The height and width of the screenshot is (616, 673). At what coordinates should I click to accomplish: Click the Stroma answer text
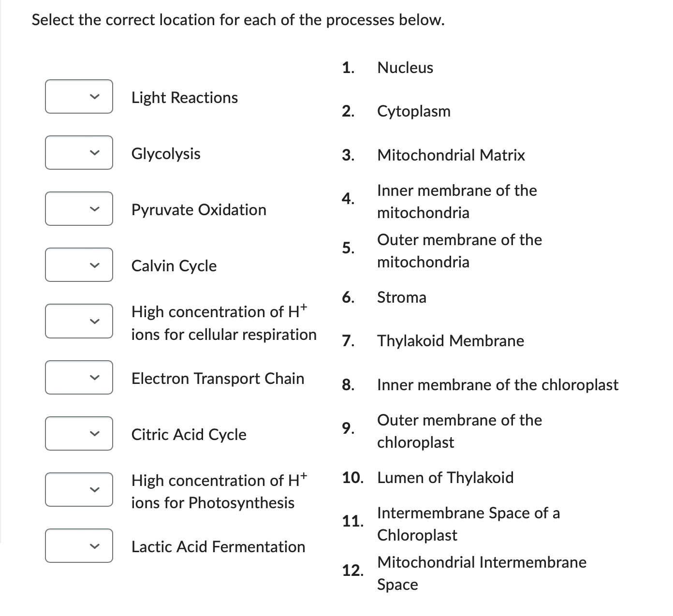coord(402,297)
